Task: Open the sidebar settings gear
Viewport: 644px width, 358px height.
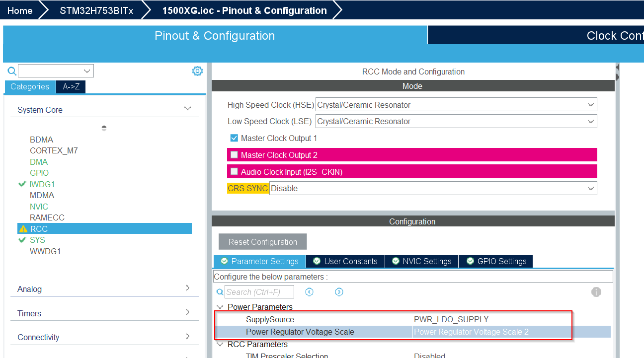Action: tap(197, 71)
